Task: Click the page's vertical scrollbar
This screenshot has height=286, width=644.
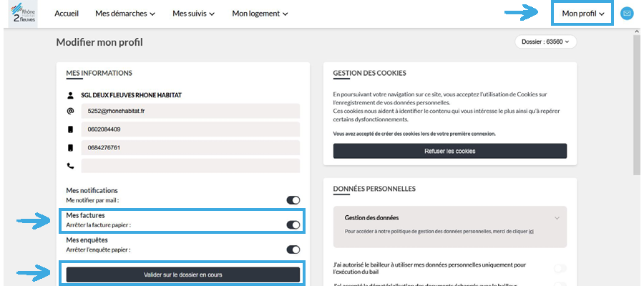Action: [637, 107]
